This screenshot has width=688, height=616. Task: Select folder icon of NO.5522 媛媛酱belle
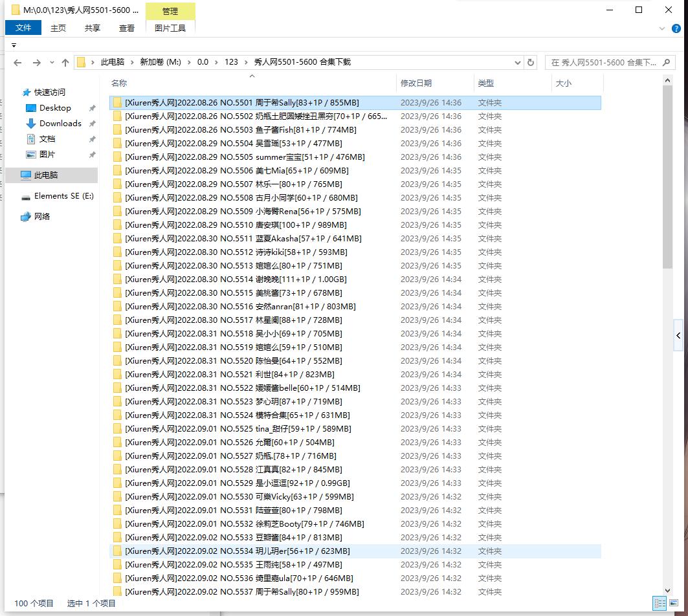[x=117, y=388]
